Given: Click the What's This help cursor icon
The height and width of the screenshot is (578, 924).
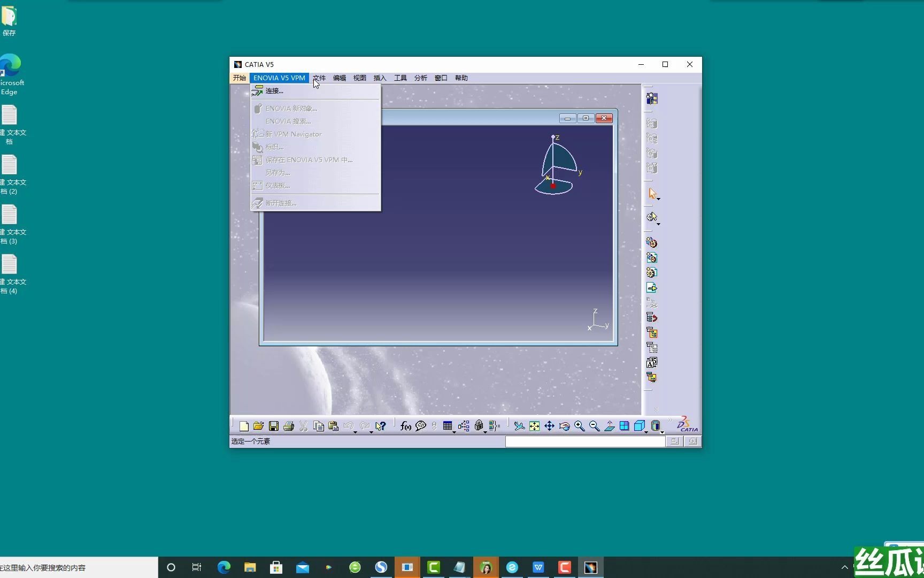Looking at the screenshot, I should 381,426.
